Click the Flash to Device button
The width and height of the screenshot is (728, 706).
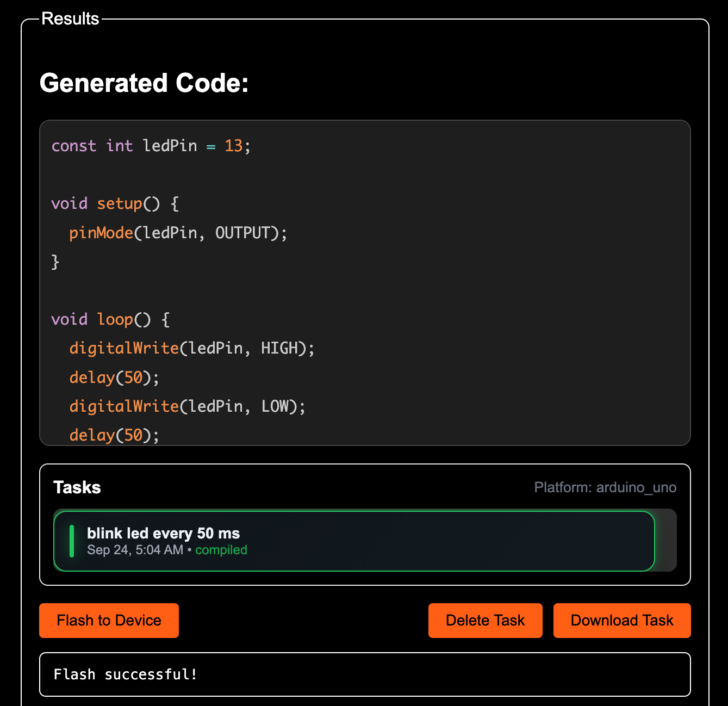109,621
